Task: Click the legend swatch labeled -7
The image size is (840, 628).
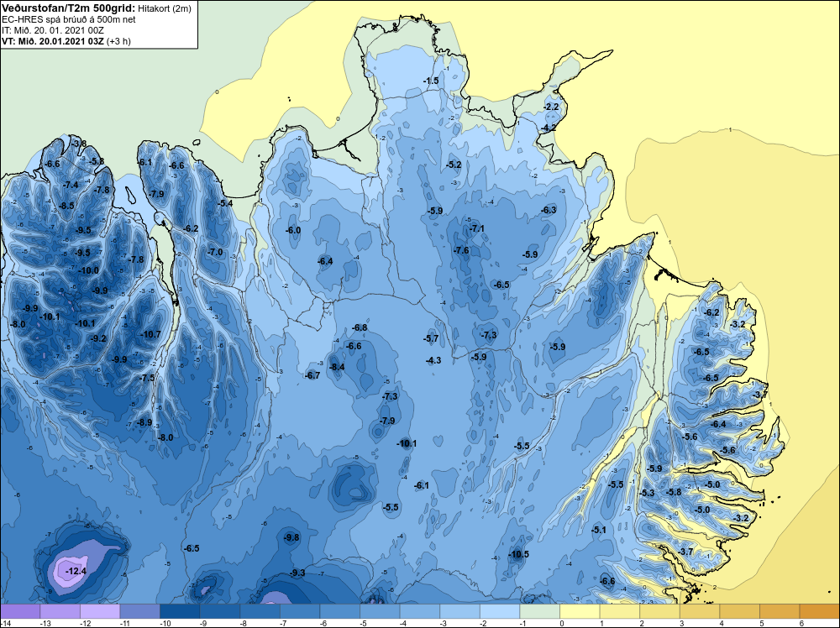Action: click(300, 611)
